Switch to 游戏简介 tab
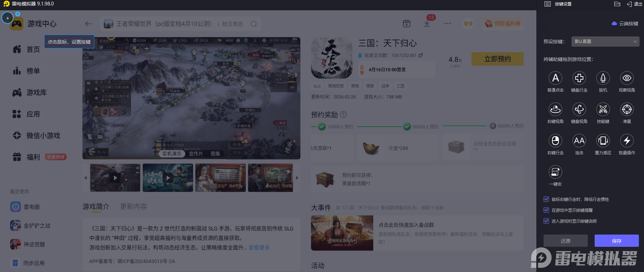Screen dimensions: 644x272 tap(96, 207)
